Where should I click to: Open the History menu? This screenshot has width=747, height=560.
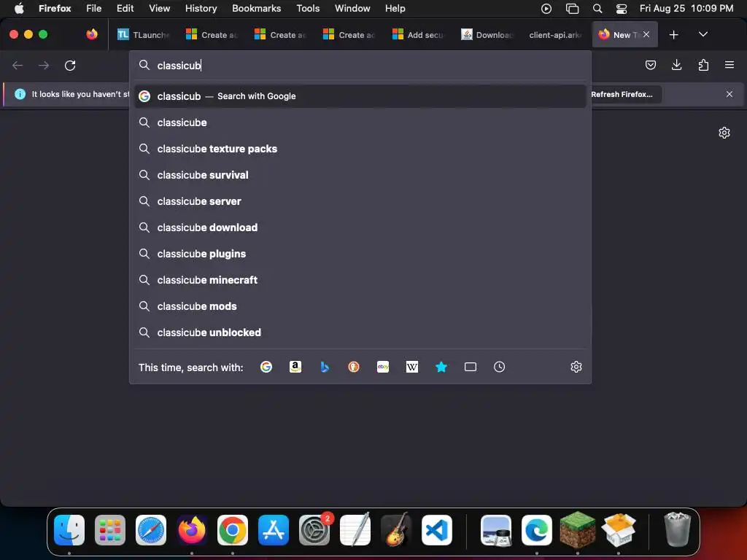pos(201,8)
